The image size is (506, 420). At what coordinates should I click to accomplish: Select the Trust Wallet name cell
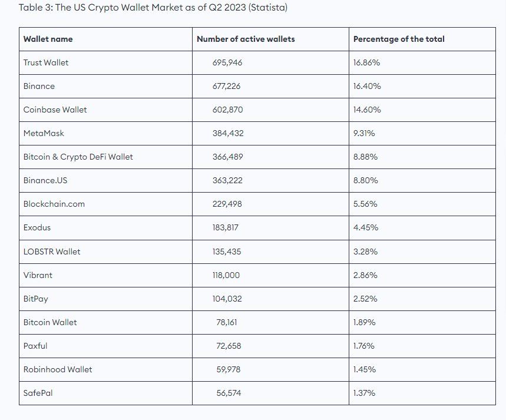[46, 62]
